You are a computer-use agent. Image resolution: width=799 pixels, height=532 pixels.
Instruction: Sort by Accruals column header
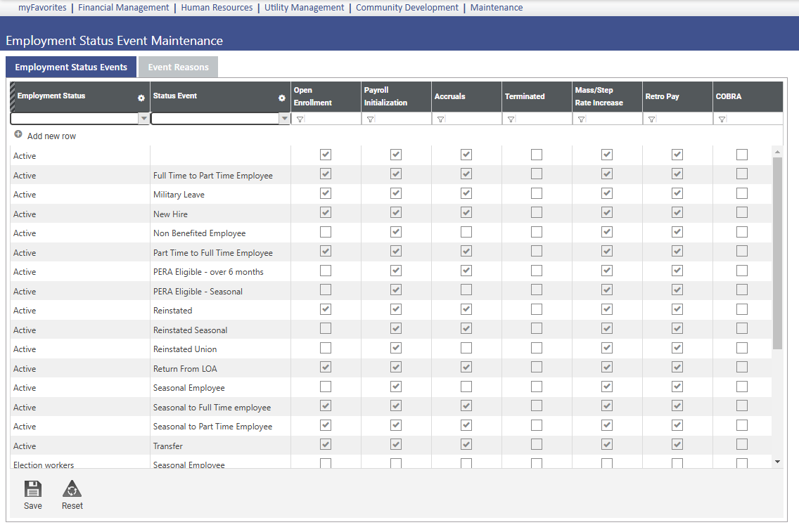coord(449,96)
